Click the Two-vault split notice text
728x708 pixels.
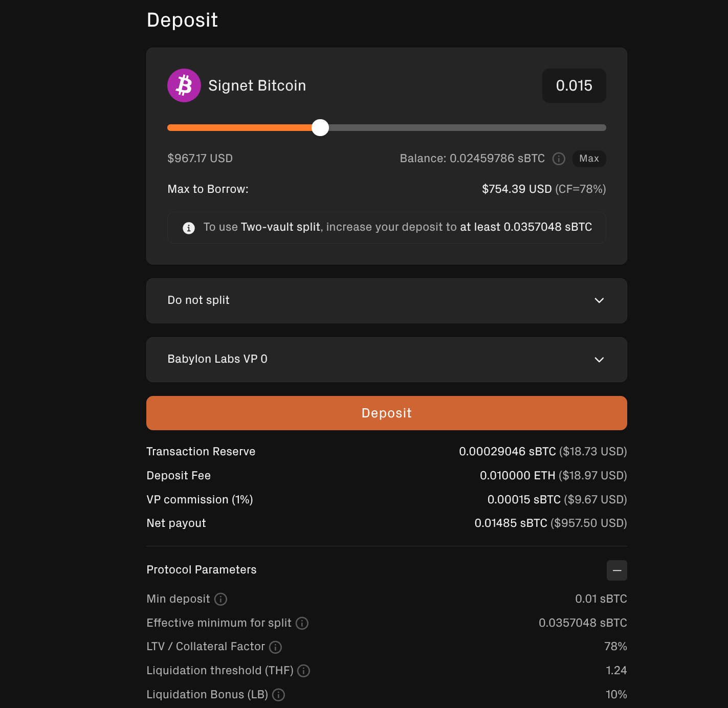398,227
